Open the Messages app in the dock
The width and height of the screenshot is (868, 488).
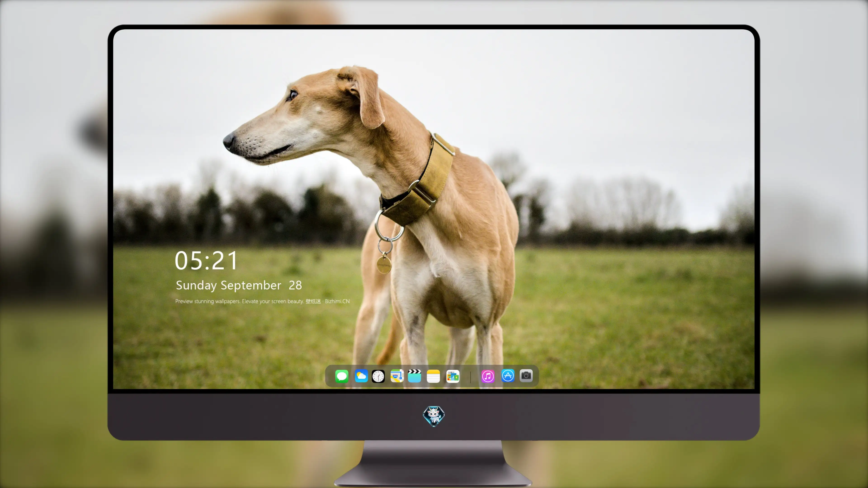(x=342, y=376)
